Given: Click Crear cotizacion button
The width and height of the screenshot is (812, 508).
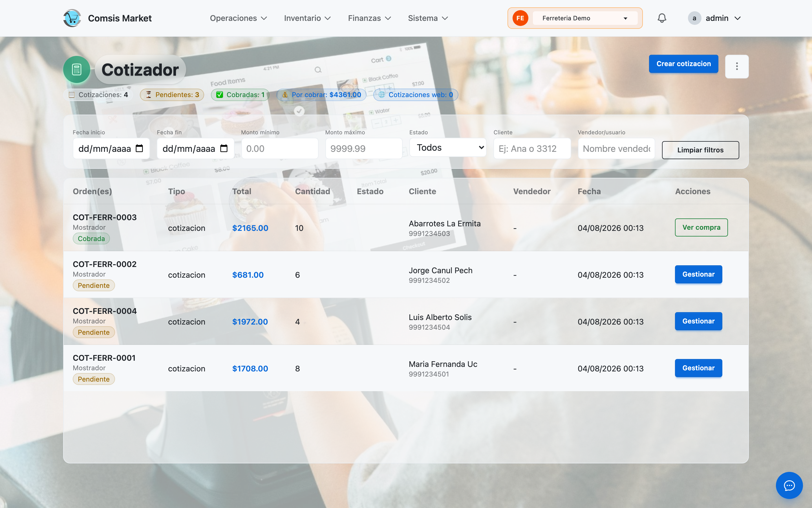Looking at the screenshot, I should click(683, 64).
